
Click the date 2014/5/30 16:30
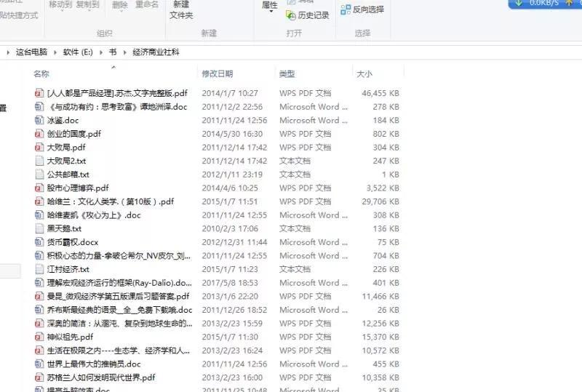point(232,134)
